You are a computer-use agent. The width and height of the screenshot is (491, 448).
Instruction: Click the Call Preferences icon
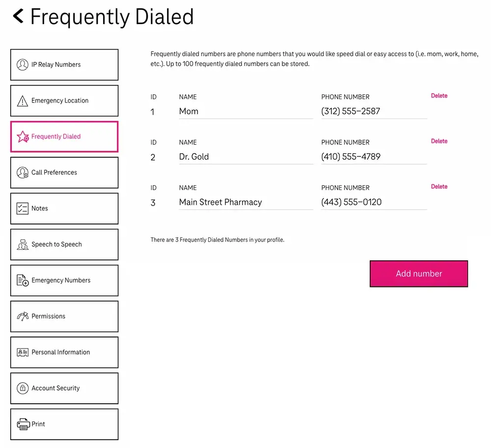(22, 172)
